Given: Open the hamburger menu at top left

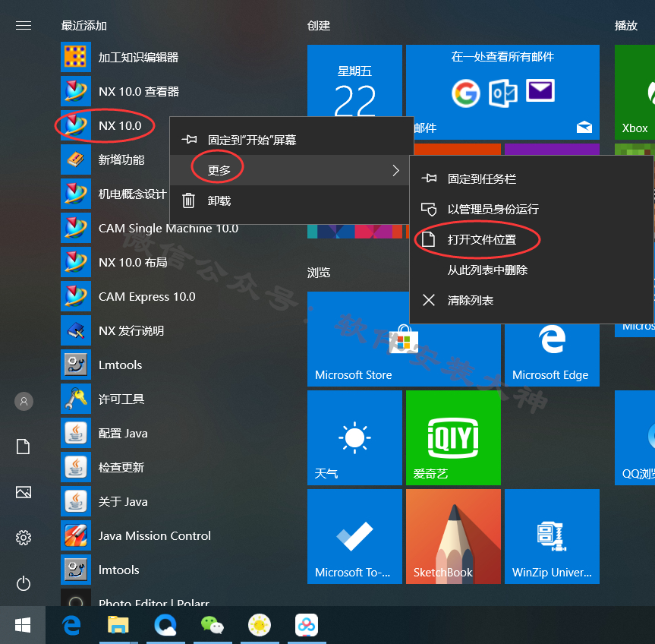Looking at the screenshot, I should click(x=24, y=26).
